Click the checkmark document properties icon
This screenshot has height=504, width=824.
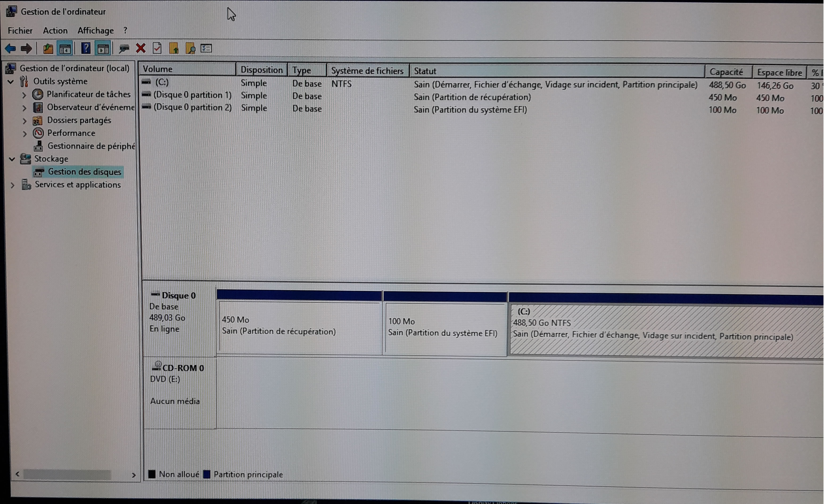pyautogui.click(x=157, y=48)
